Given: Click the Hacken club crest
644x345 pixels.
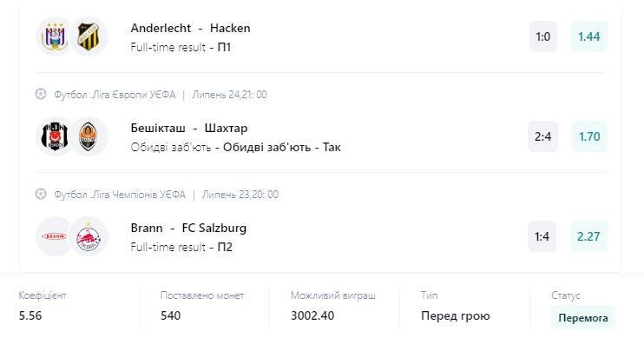Looking at the screenshot, I should tap(89, 36).
